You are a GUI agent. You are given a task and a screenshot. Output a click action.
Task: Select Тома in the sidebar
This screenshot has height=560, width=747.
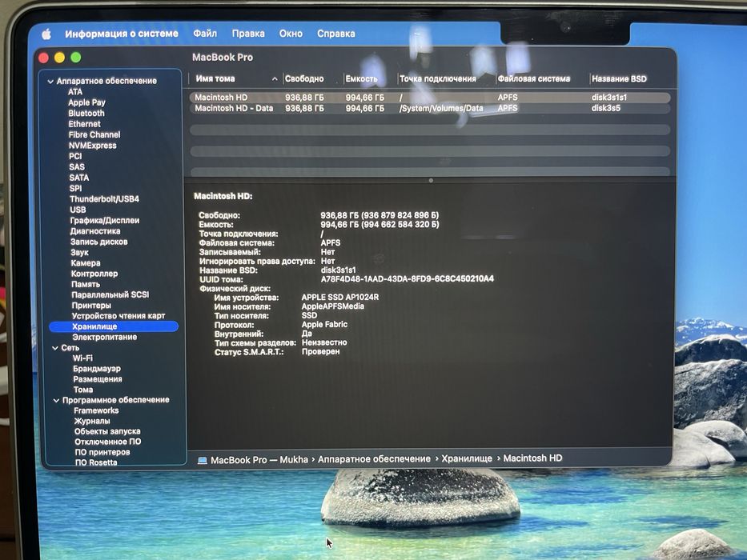click(x=83, y=390)
